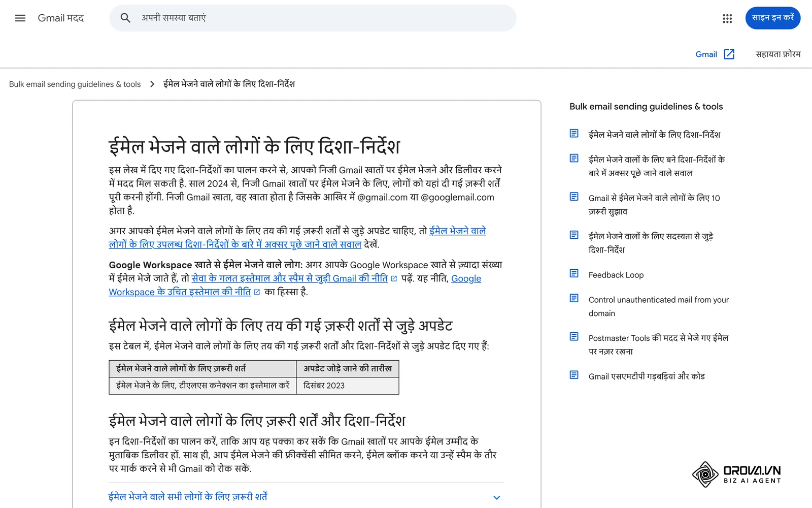This screenshot has width=812, height=508.
Task: Click chevron arrow of ज़रूरी शर्तें section
Action: click(x=497, y=497)
